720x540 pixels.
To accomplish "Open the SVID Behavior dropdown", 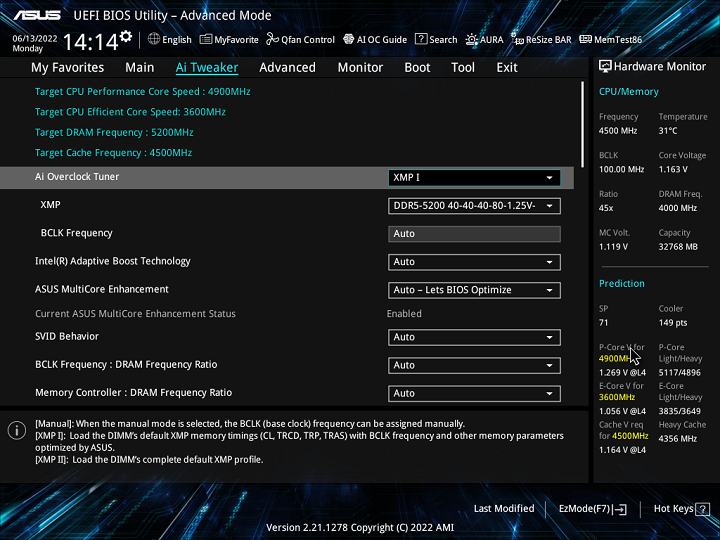I will point(474,337).
